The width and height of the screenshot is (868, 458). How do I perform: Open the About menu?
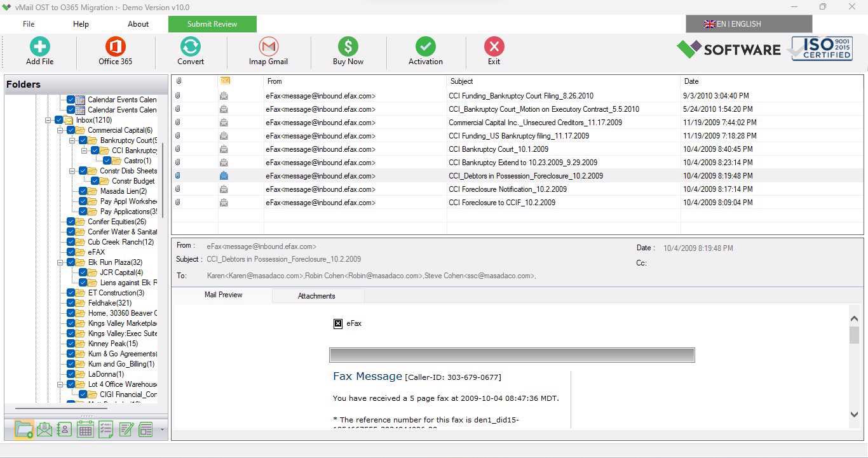(138, 24)
